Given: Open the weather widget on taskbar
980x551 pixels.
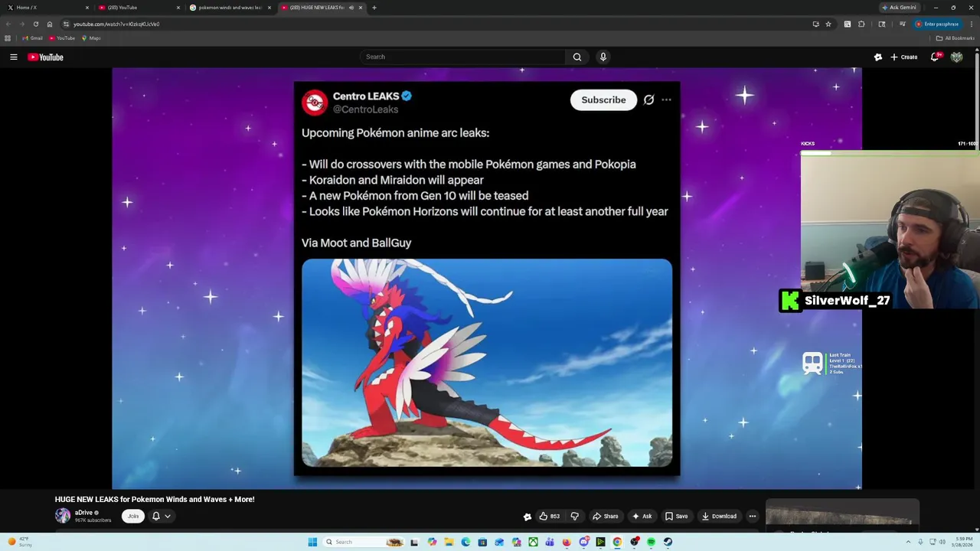Looking at the screenshot, I should (x=20, y=542).
